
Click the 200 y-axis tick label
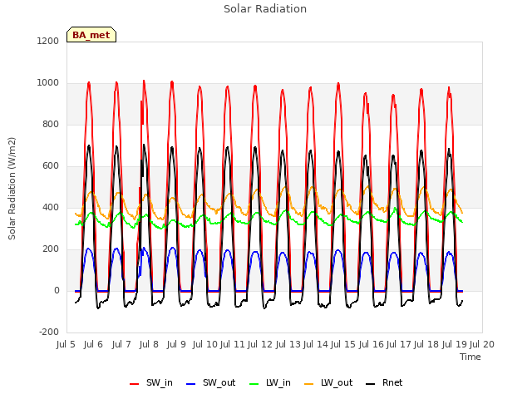[51, 249]
